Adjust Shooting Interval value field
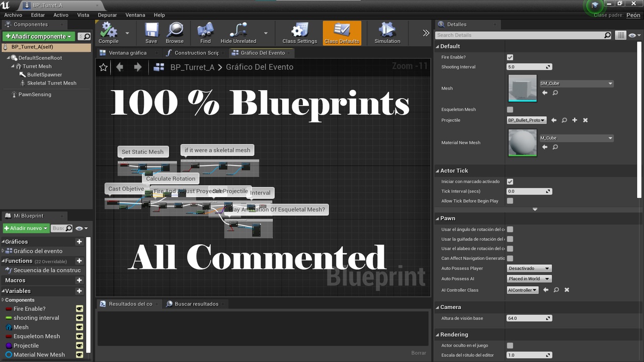Viewport: 644px width, 362px height. 529,67
